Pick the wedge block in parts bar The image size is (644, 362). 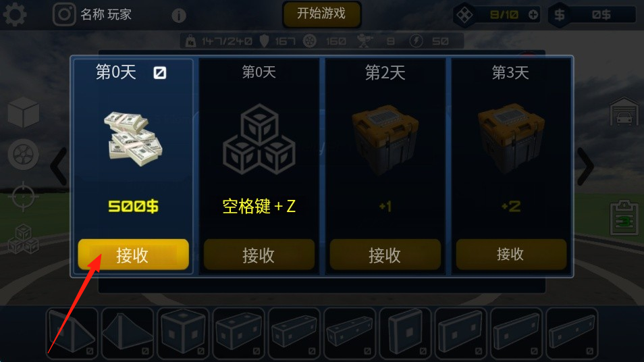(x=72, y=333)
